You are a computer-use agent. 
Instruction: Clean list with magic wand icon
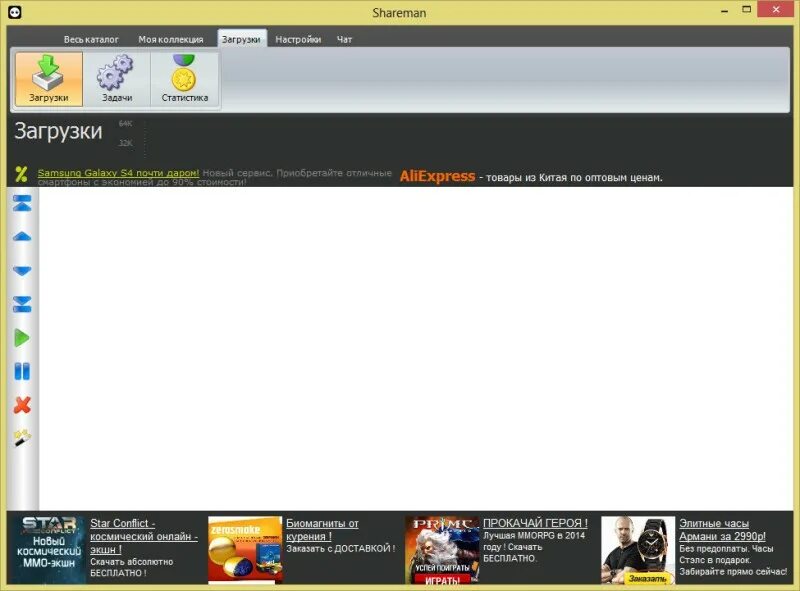click(x=22, y=438)
